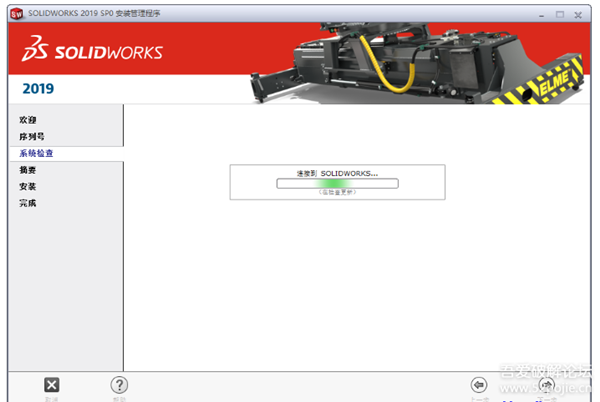The width and height of the screenshot is (600, 402).
Task: Click the 2019 version text
Action: click(x=38, y=89)
